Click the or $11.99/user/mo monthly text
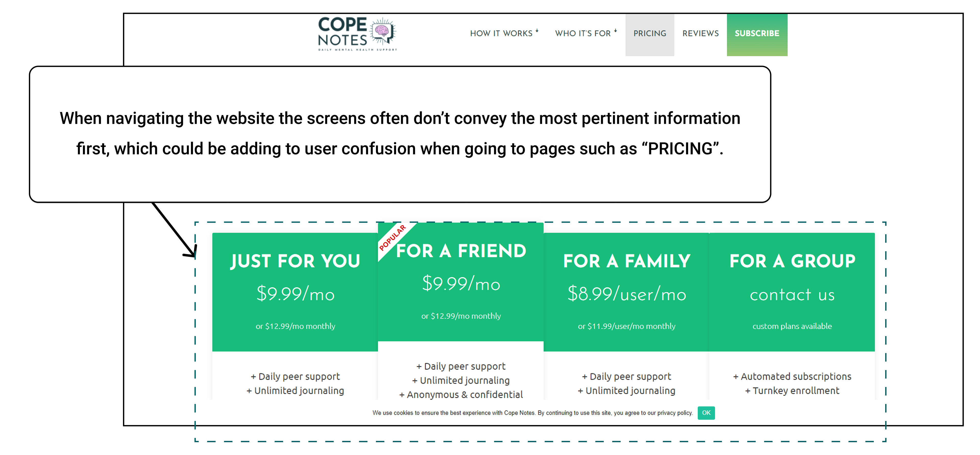This screenshot has height=455, width=980. click(627, 326)
